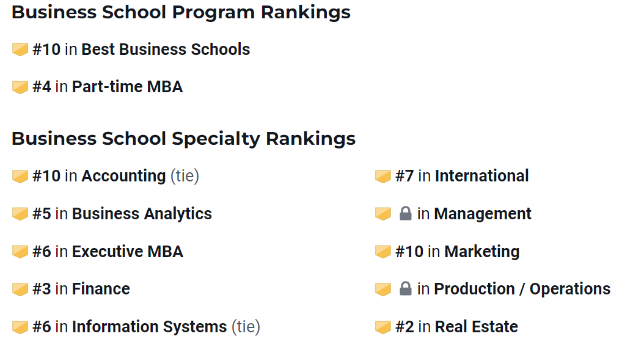This screenshot has height=350, width=644.
Task: Open the Part-time MBA ranking link
Action: pos(127,87)
